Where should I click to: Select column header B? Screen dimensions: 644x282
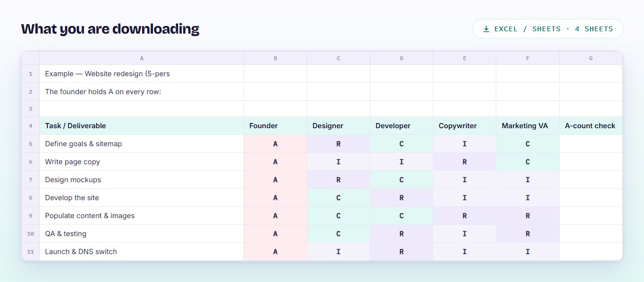(x=276, y=58)
